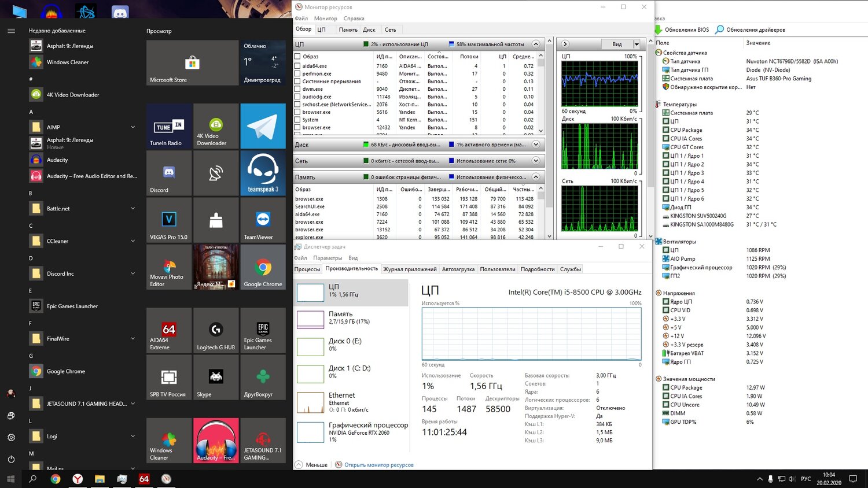Open ДругВокруг tile
This screenshot has width=868, height=488.
263,377
